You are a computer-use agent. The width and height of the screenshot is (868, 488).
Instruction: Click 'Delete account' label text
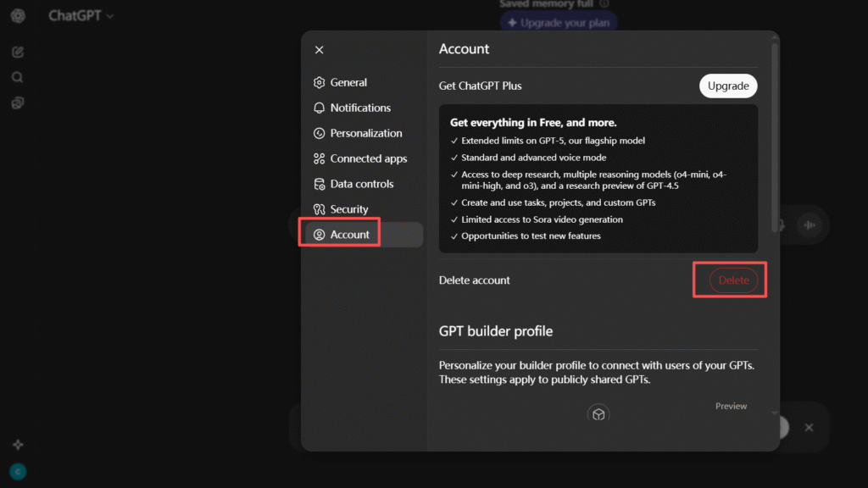[x=474, y=280]
